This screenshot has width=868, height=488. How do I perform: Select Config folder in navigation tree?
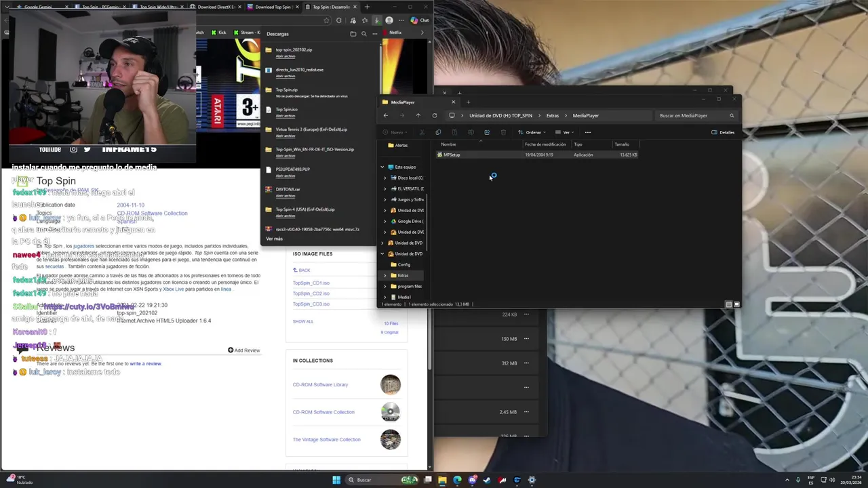404,264
